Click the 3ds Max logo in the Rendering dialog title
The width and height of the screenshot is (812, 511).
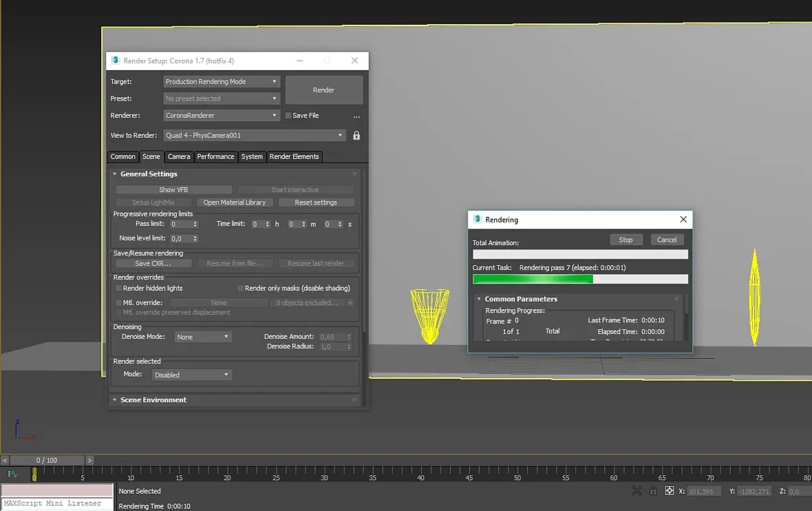click(x=477, y=219)
